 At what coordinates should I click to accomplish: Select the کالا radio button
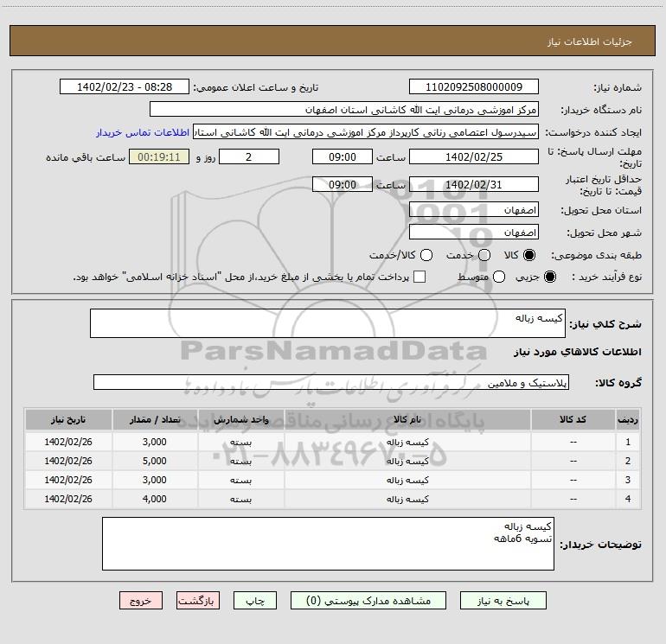click(529, 255)
